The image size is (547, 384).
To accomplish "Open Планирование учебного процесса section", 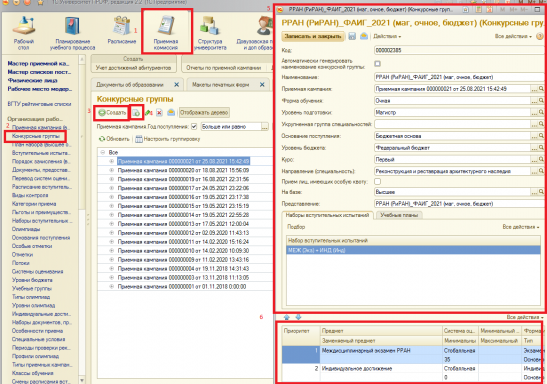I will point(73,33).
